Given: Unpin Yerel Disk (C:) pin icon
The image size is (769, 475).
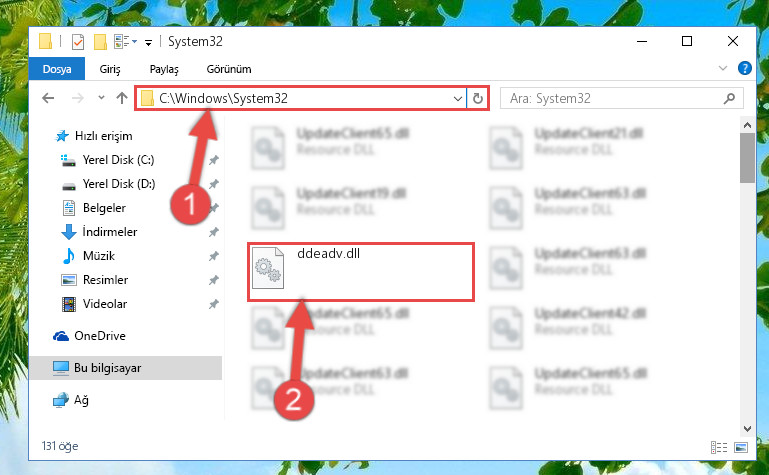Looking at the screenshot, I should click(x=213, y=160).
